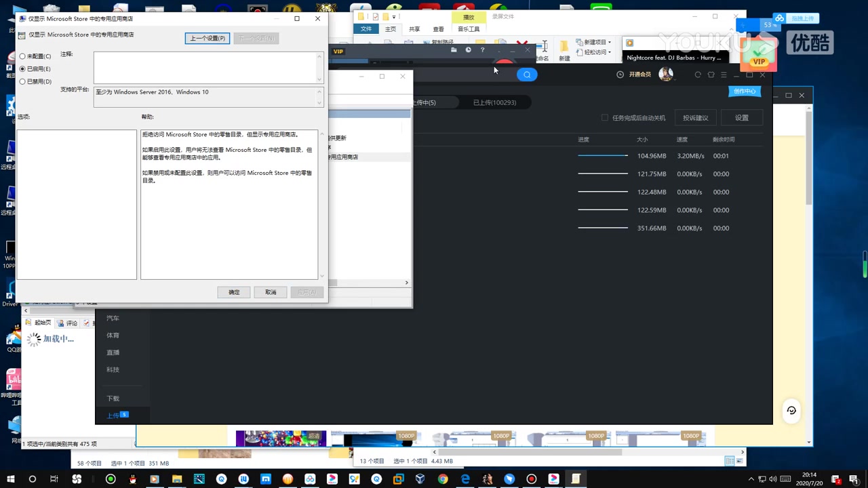Open 设置 in the upload manager

click(x=741, y=117)
